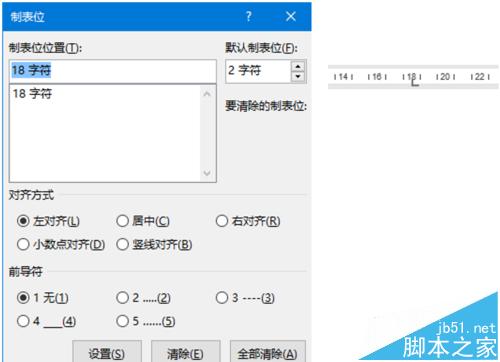Viewport: 500px width, 362px height.
Task: Click the list scrollbar down arrow
Action: click(x=207, y=173)
